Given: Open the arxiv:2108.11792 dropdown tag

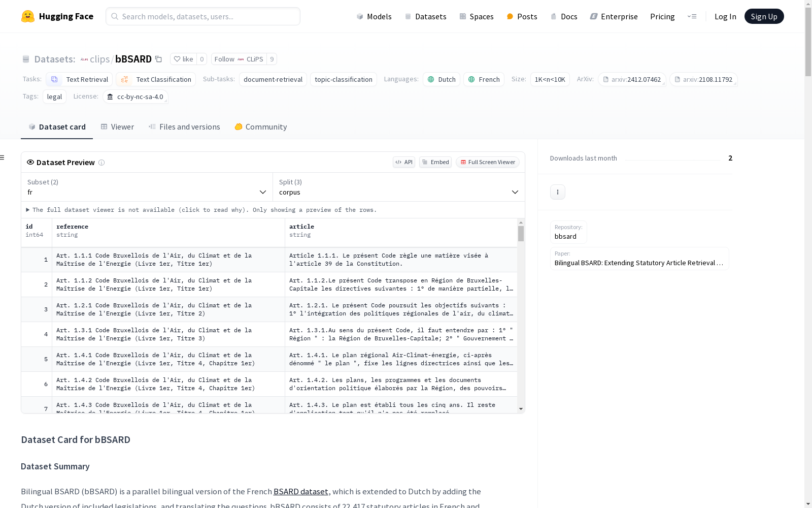Looking at the screenshot, I should coord(703,79).
